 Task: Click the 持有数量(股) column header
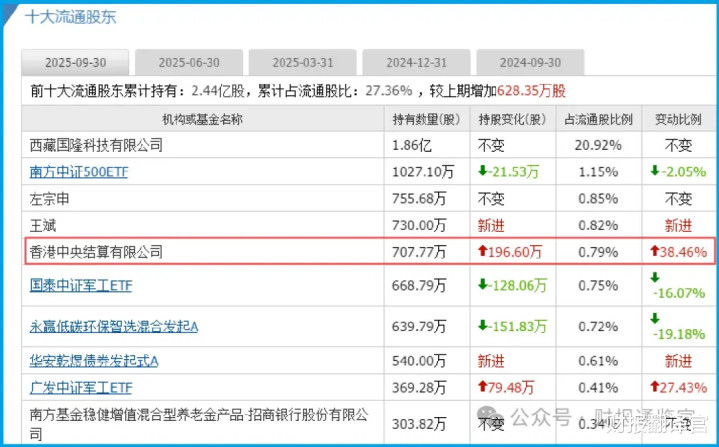click(426, 119)
